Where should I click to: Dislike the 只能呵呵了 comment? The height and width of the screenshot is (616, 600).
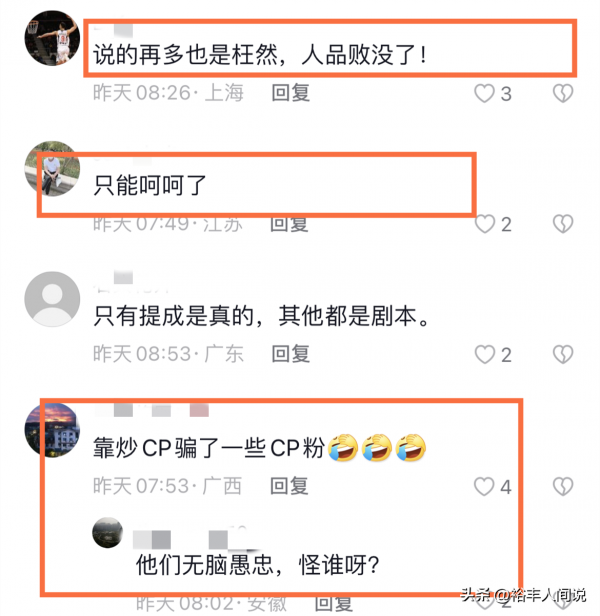coord(563,224)
